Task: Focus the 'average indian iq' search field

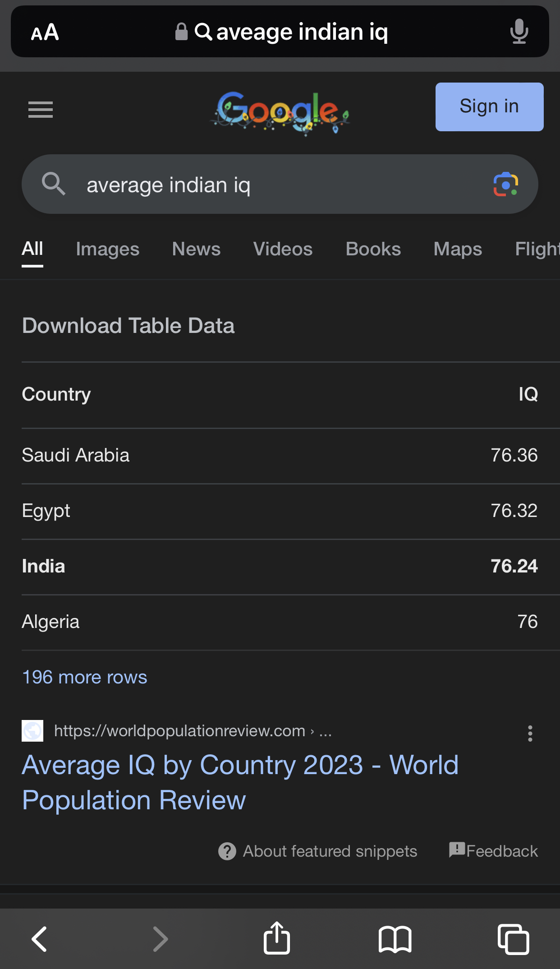Action: (280, 185)
